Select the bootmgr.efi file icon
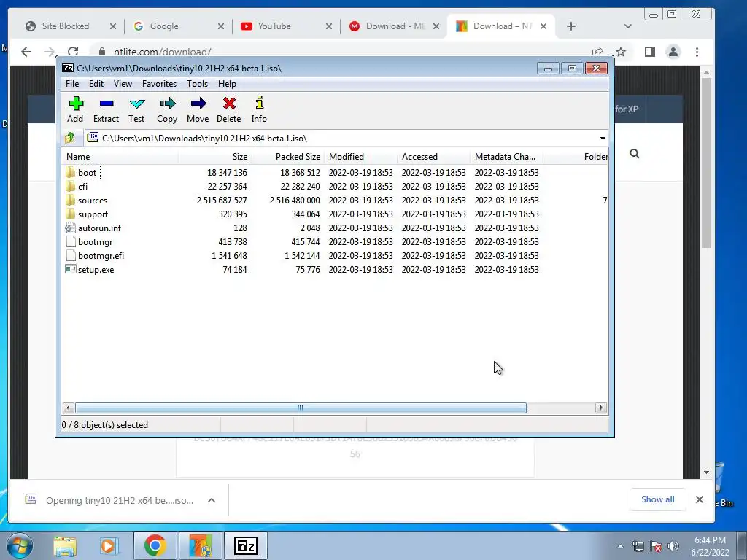Viewport: 747px width, 560px height. pyautogui.click(x=71, y=255)
